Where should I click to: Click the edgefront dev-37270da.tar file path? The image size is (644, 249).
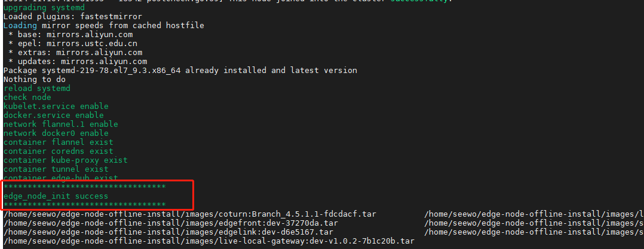click(x=168, y=223)
